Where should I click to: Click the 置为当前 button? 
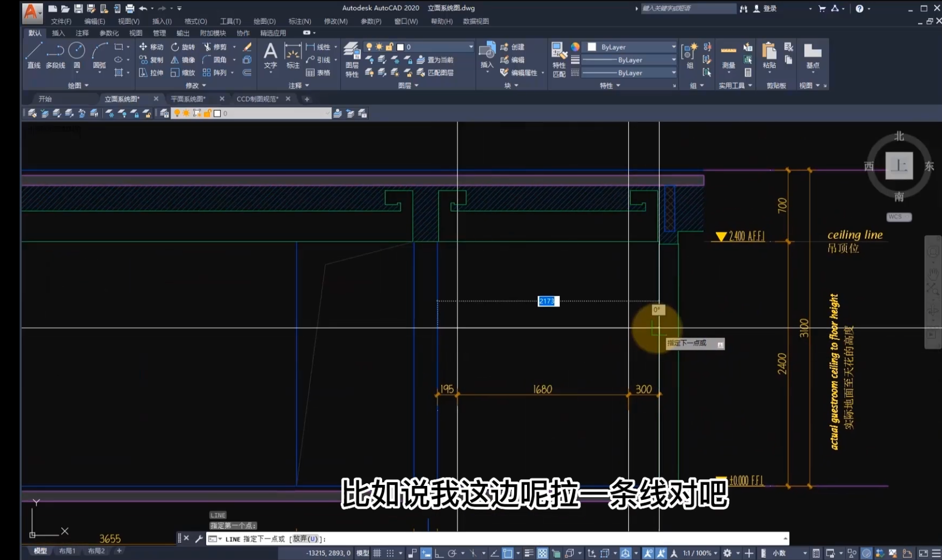click(435, 60)
